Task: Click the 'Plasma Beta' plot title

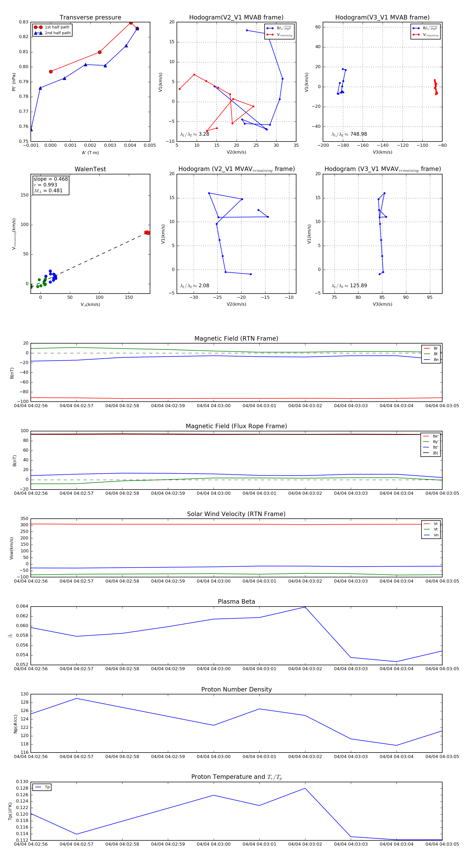Action: 236,602
